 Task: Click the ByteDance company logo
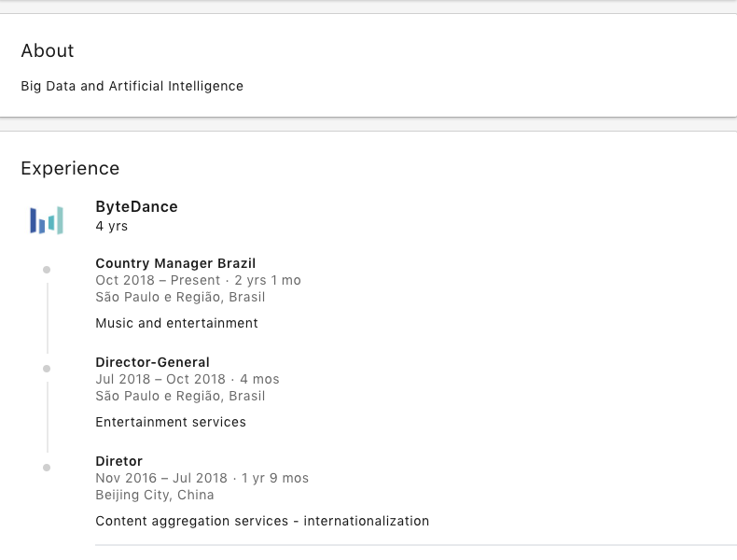click(46, 220)
